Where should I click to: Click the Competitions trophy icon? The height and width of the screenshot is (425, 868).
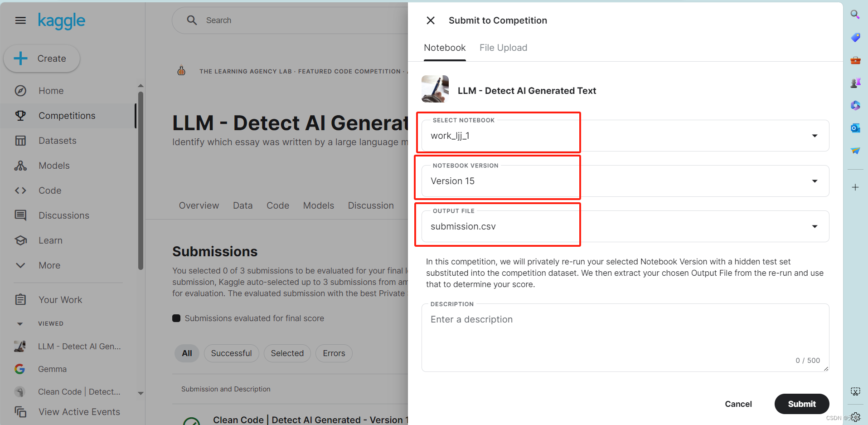pyautogui.click(x=20, y=116)
